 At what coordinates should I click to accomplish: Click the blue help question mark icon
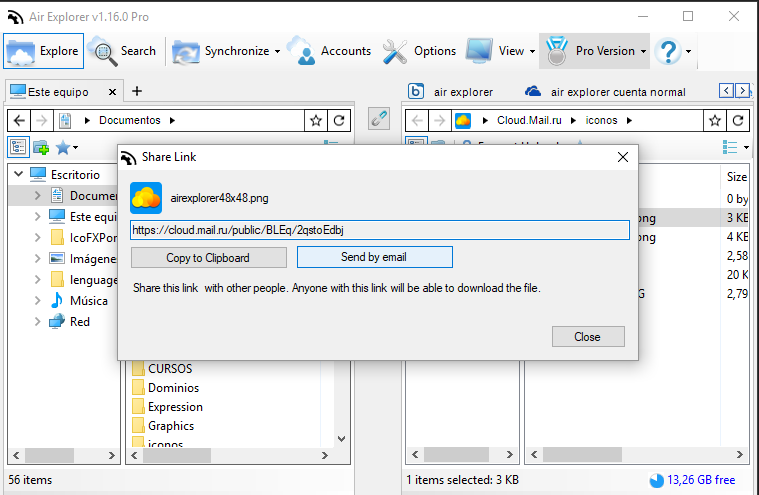[x=668, y=51]
